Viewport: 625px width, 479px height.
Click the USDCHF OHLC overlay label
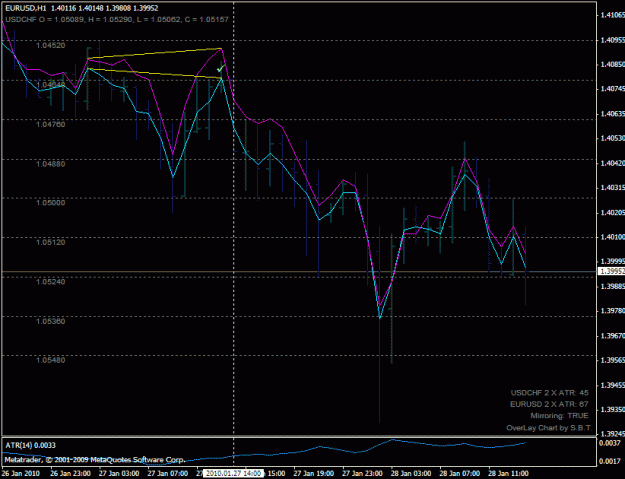tap(117, 19)
